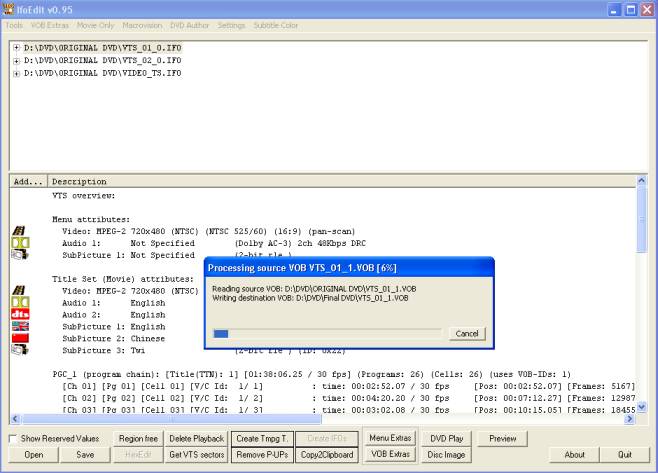658x473 pixels.
Task: Open the Movie Only menu
Action: pos(95,26)
